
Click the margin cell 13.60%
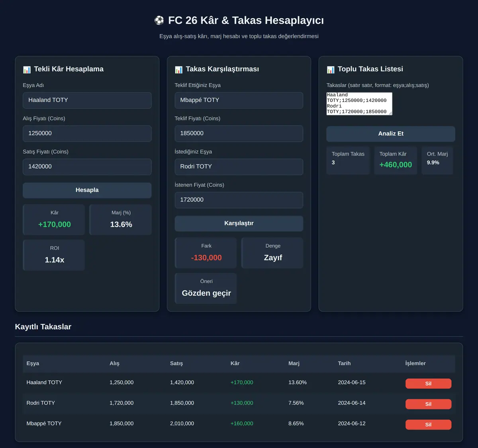(298, 382)
